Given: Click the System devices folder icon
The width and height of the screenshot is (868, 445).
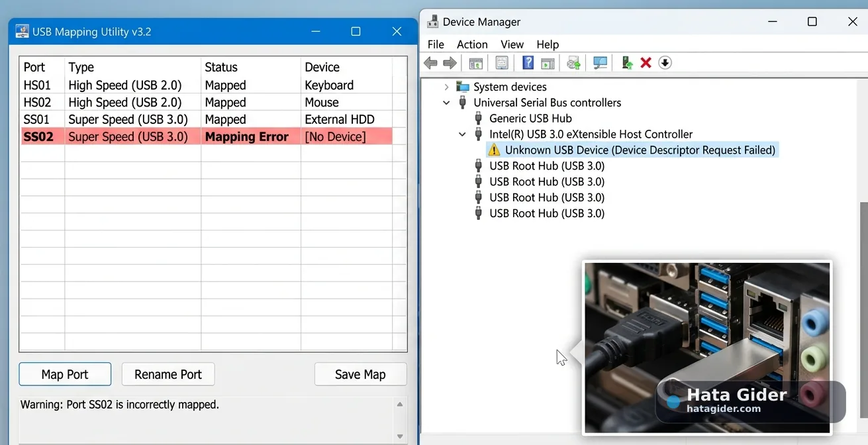Looking at the screenshot, I should tap(463, 87).
